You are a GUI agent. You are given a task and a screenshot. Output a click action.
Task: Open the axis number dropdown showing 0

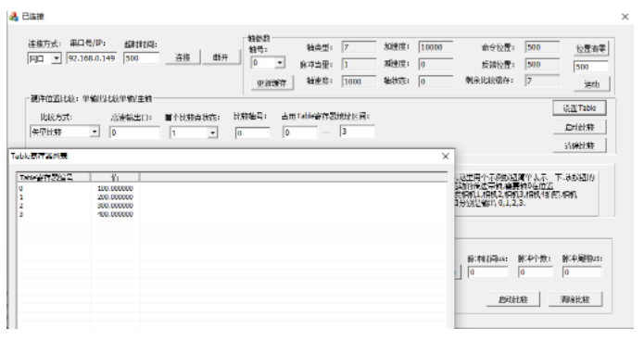(x=280, y=63)
